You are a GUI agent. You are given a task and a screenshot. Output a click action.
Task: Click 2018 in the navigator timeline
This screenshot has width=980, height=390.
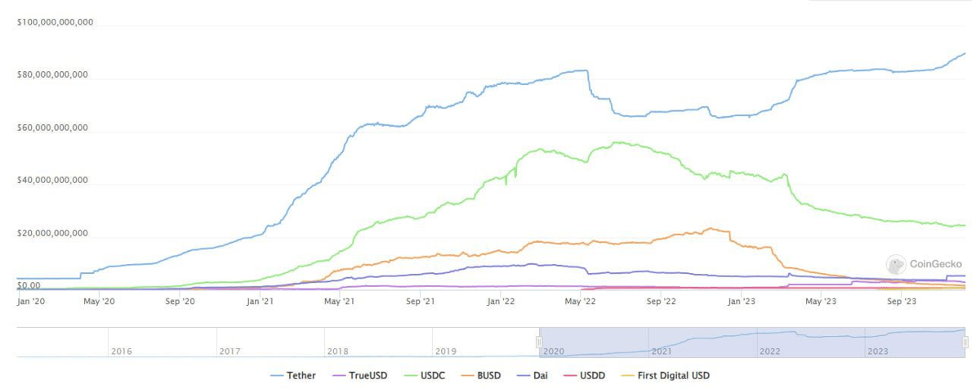[x=337, y=351]
